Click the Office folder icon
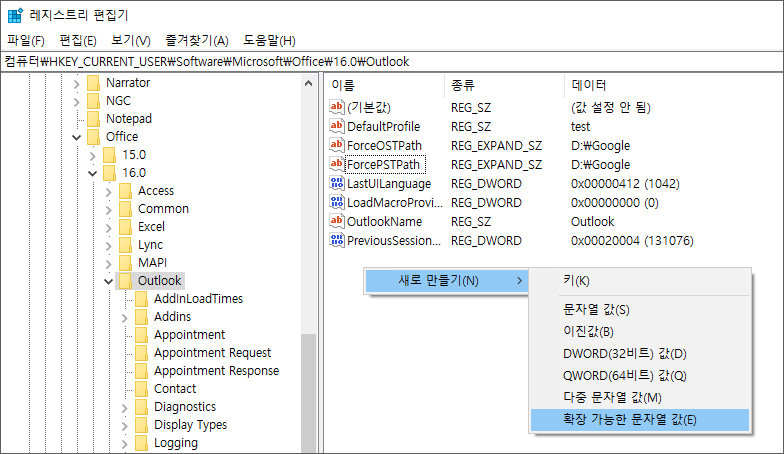Image resolution: width=784 pixels, height=454 pixels. (94, 137)
